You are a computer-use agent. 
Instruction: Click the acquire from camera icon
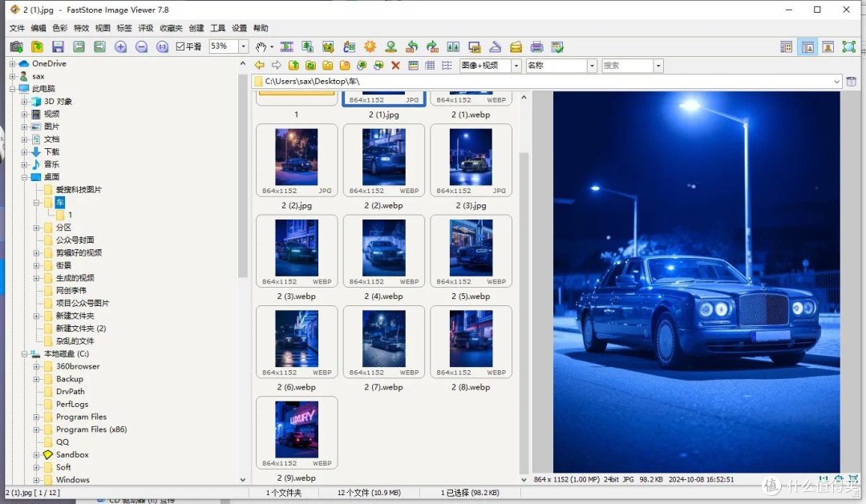16,47
